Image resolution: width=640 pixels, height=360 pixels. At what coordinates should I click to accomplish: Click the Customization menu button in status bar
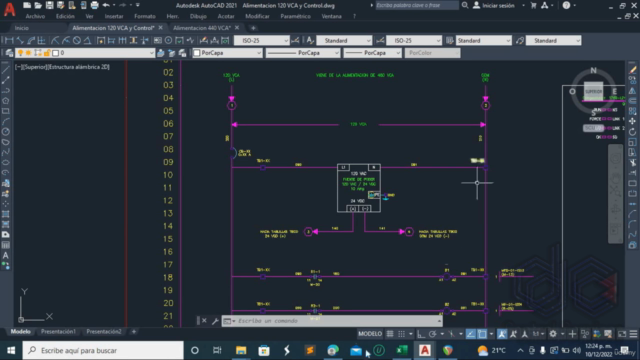pos(633,334)
